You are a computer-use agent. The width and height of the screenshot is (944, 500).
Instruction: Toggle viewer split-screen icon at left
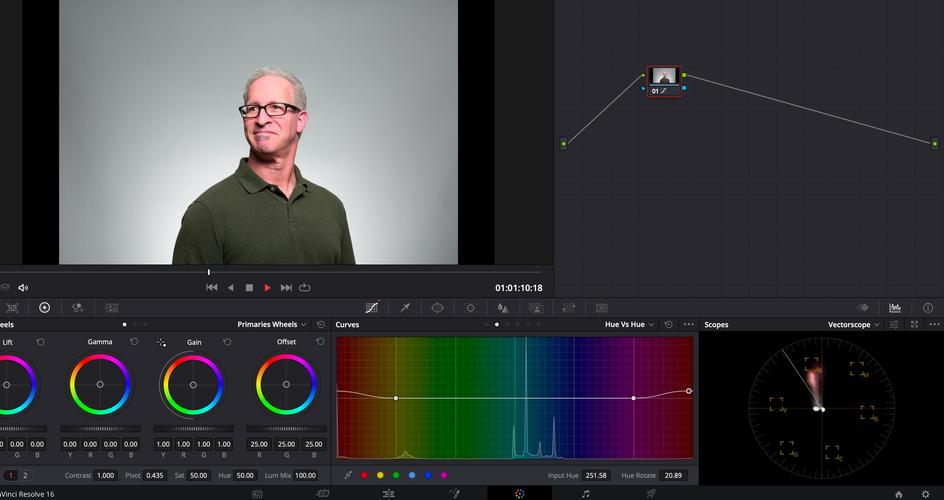tap(4, 288)
